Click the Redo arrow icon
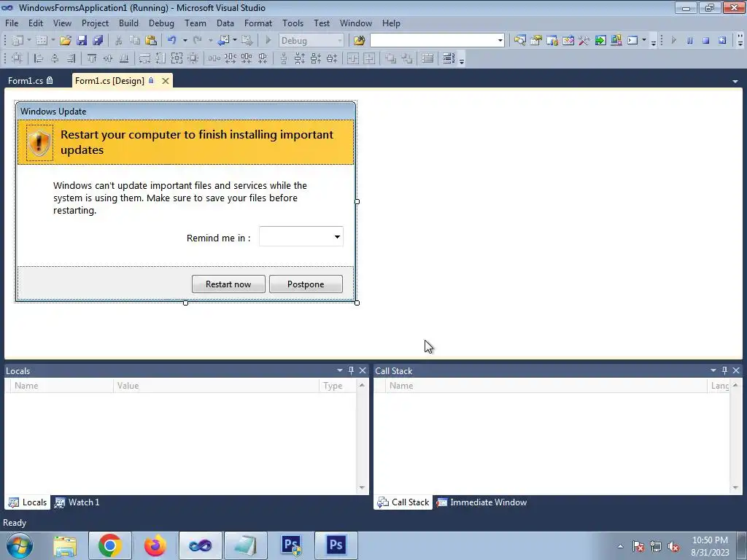Screen dimensions: 747x560 coord(198,41)
